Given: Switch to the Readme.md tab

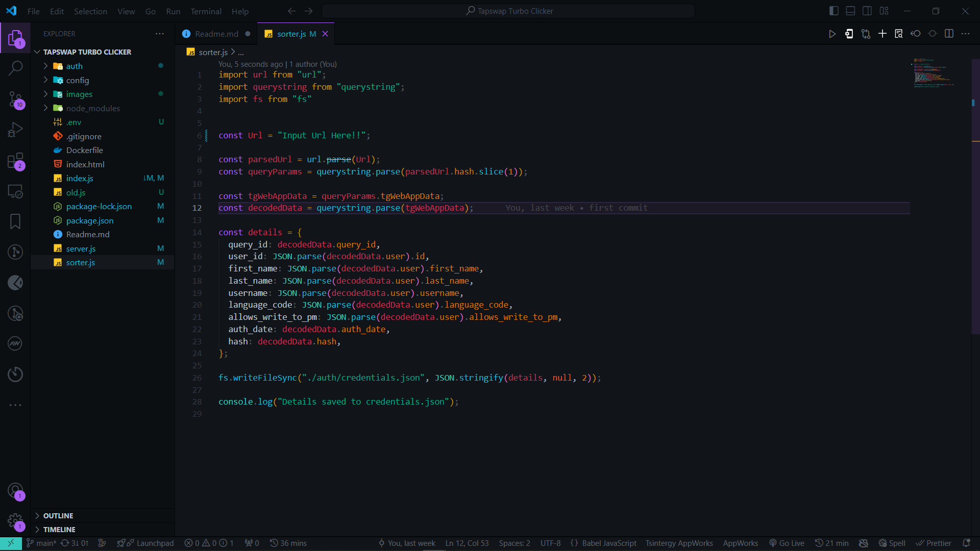Looking at the screenshot, I should coord(216,34).
